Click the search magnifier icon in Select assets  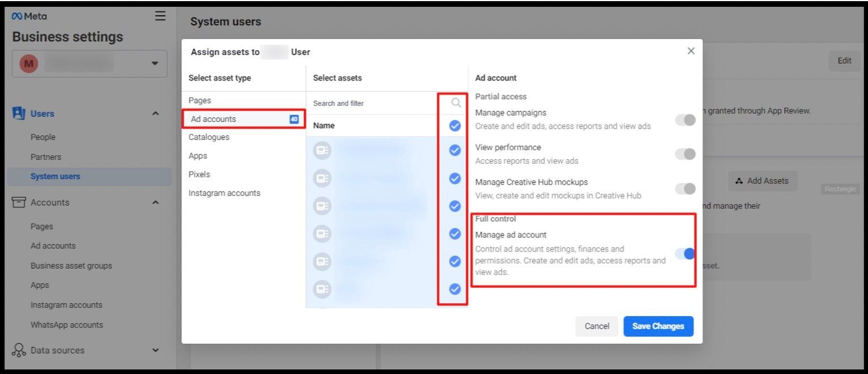coord(456,103)
